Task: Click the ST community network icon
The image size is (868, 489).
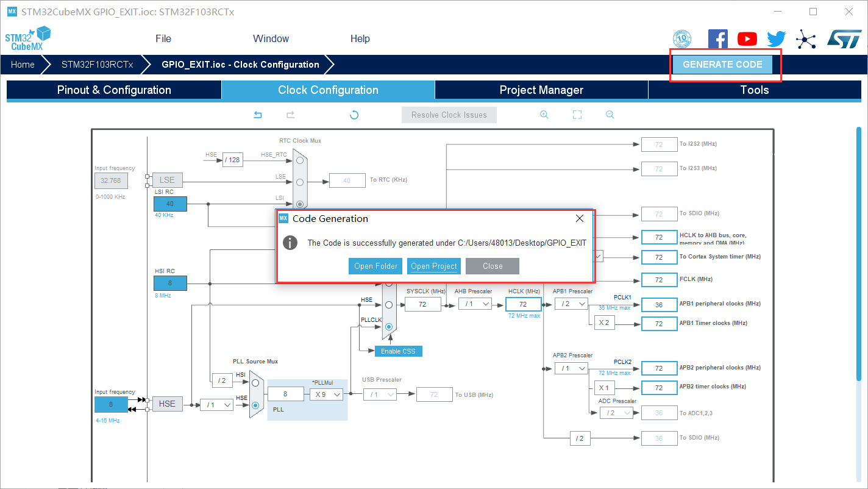Action: (x=806, y=40)
